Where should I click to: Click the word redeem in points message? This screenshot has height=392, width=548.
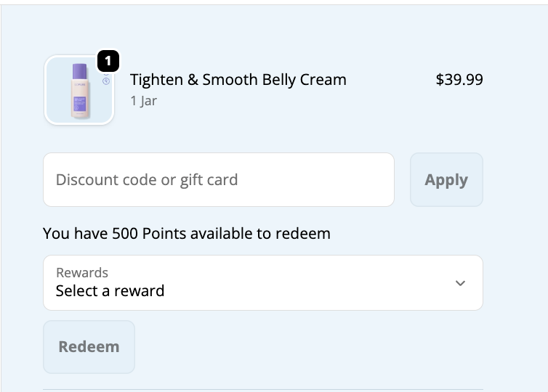(305, 234)
